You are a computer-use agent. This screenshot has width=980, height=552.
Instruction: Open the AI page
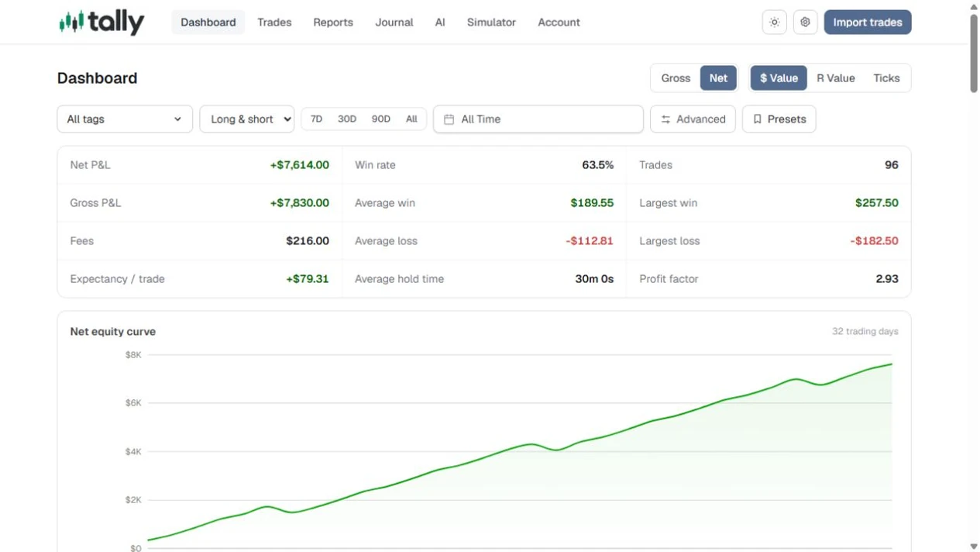(x=440, y=22)
